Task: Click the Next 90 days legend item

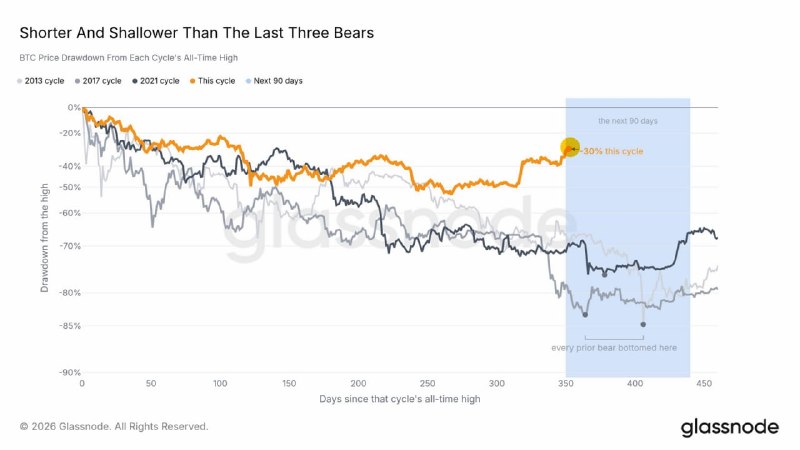Action: click(274, 81)
